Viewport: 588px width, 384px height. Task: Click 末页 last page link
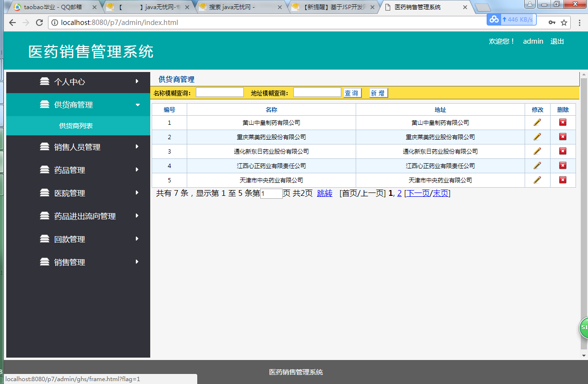point(440,193)
